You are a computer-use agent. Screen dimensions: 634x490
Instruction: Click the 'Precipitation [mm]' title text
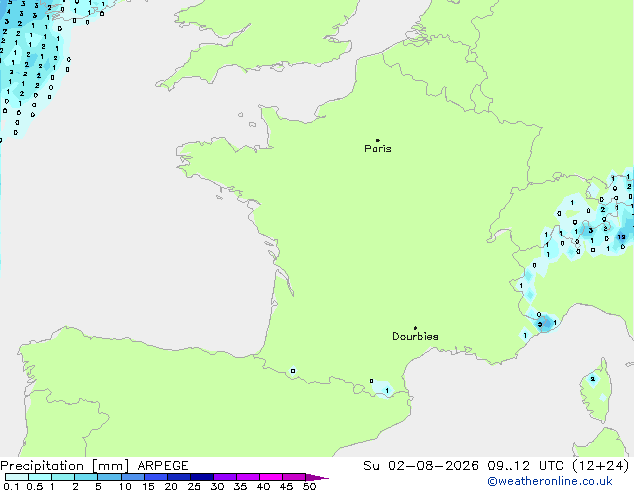click(x=65, y=466)
